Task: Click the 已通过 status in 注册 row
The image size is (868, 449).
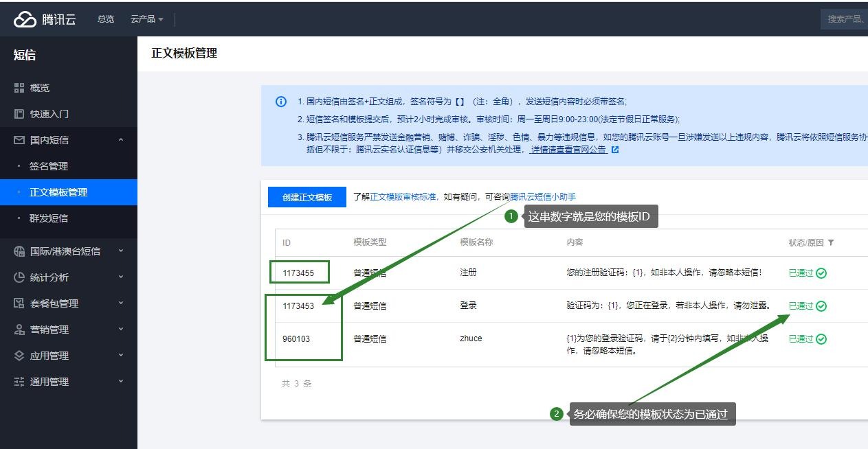Action: [x=801, y=273]
